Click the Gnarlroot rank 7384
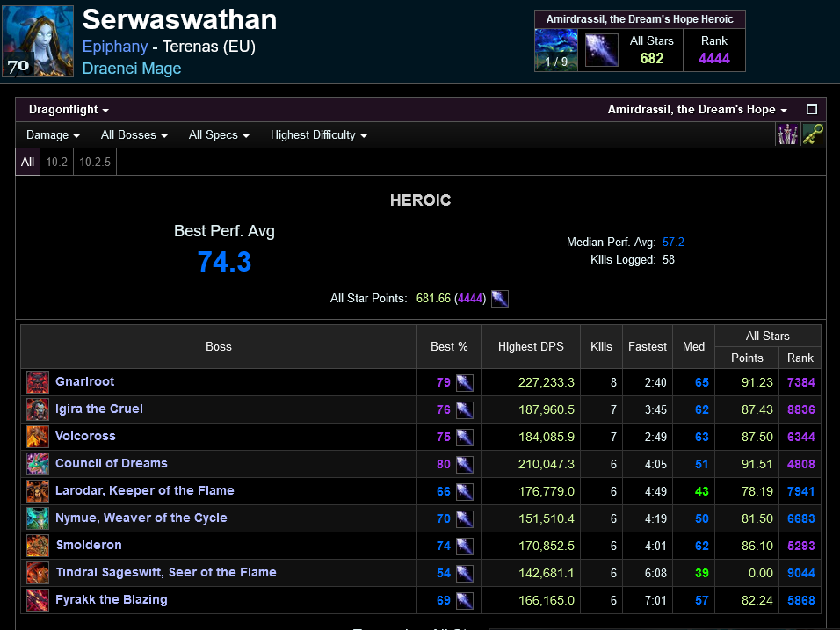This screenshot has width=840, height=630. click(x=800, y=382)
